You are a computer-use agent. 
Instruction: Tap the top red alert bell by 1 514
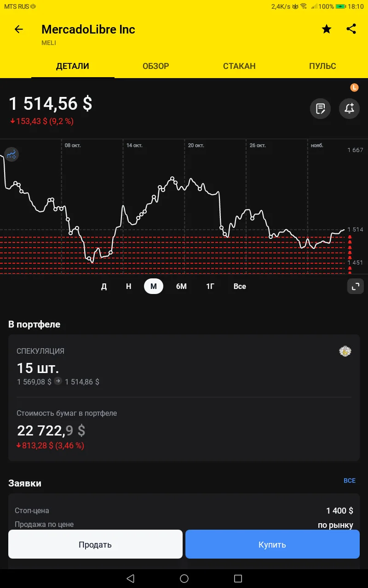(350, 237)
